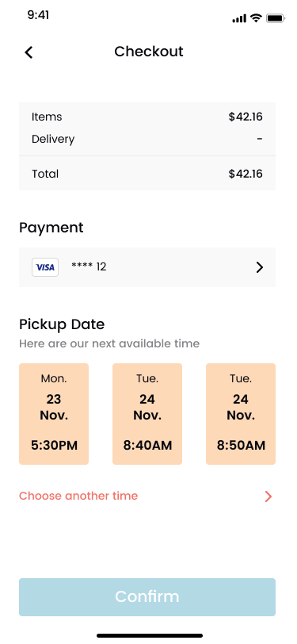Image resolution: width=297 pixels, height=644 pixels.
Task: Click the battery indicator icon
Action: 276,18
